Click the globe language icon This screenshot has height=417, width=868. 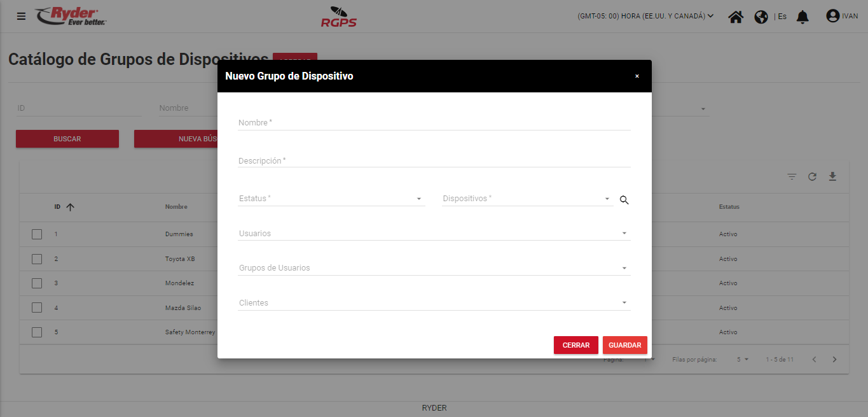tap(761, 17)
